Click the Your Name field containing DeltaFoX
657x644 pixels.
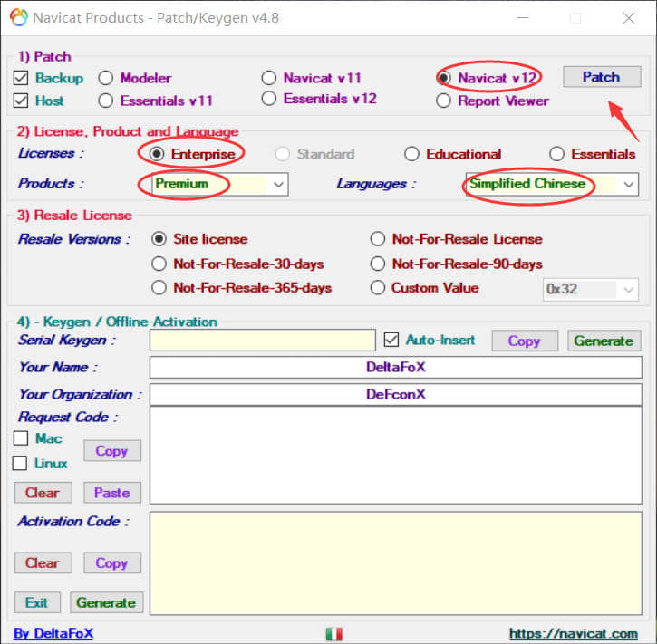(x=395, y=367)
